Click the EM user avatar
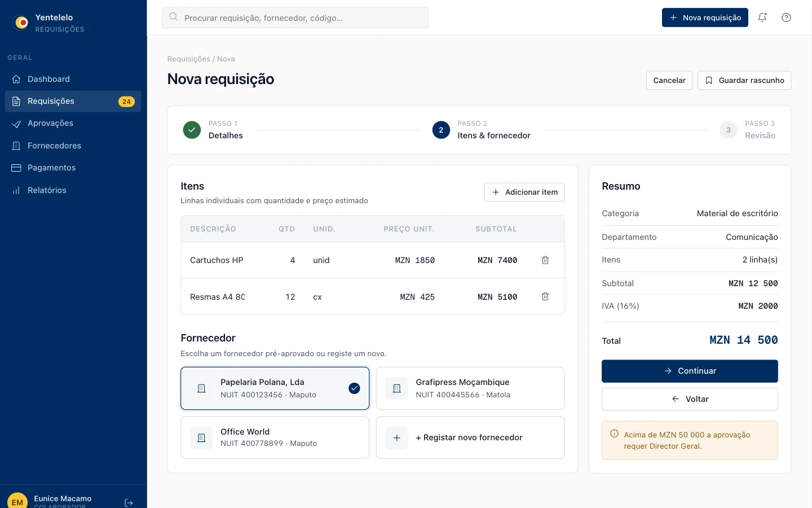Viewport: 812px width, 508px height. click(17, 501)
